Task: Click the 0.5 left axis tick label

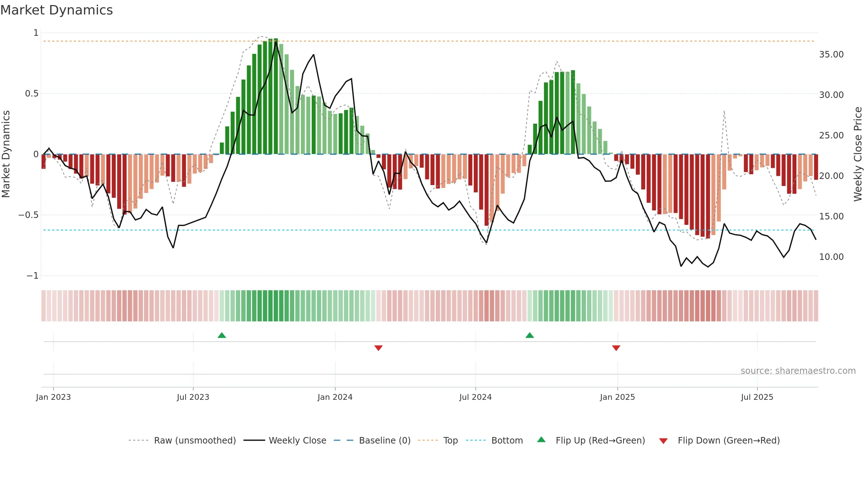Action: coord(32,94)
